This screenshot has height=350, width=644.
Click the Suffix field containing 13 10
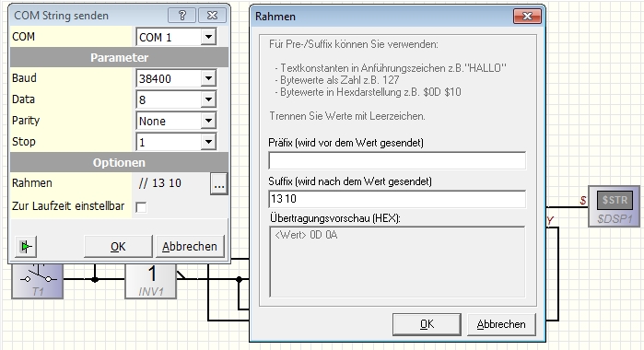click(x=397, y=199)
